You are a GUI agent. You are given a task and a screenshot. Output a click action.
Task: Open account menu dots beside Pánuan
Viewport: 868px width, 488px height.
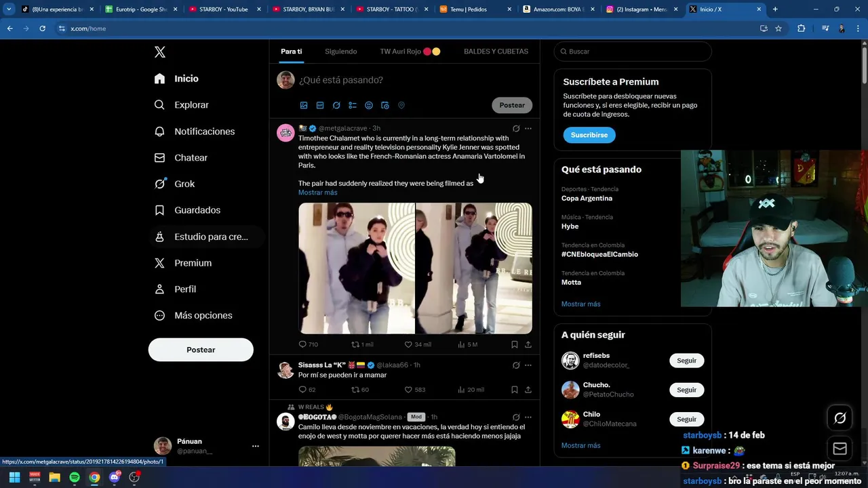click(x=256, y=446)
